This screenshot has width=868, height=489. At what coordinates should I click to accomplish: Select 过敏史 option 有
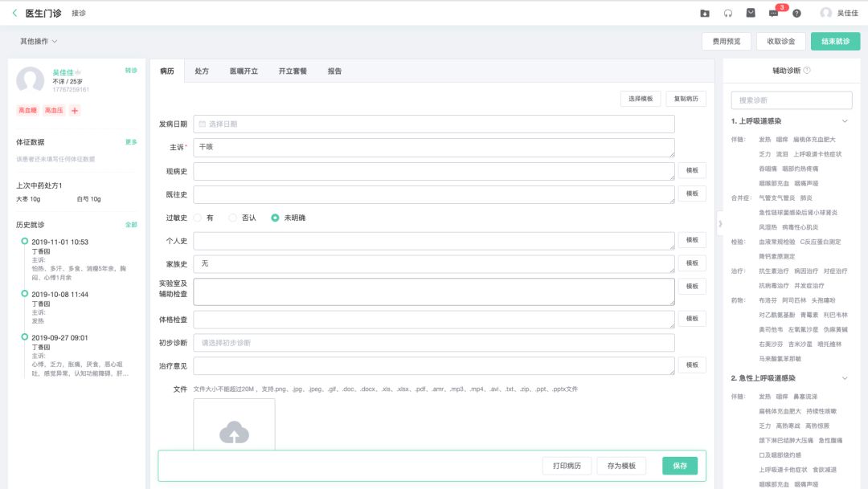[198, 218]
